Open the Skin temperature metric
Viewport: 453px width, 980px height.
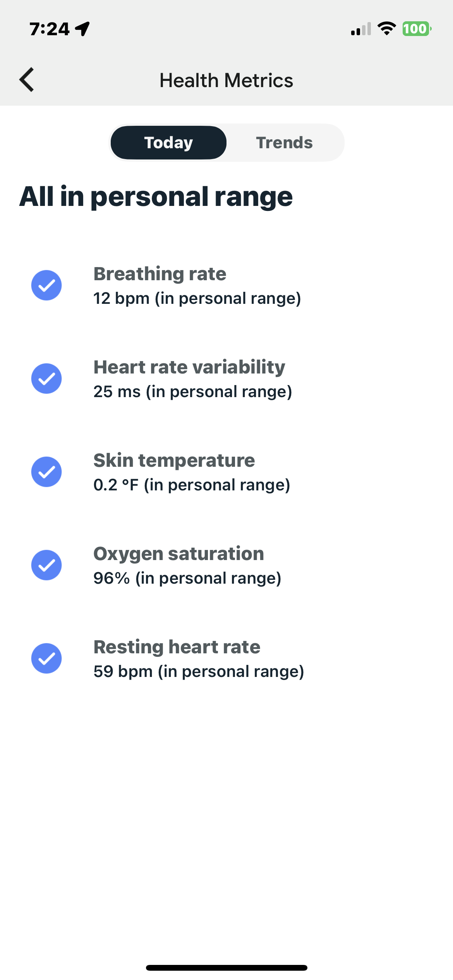(192, 472)
